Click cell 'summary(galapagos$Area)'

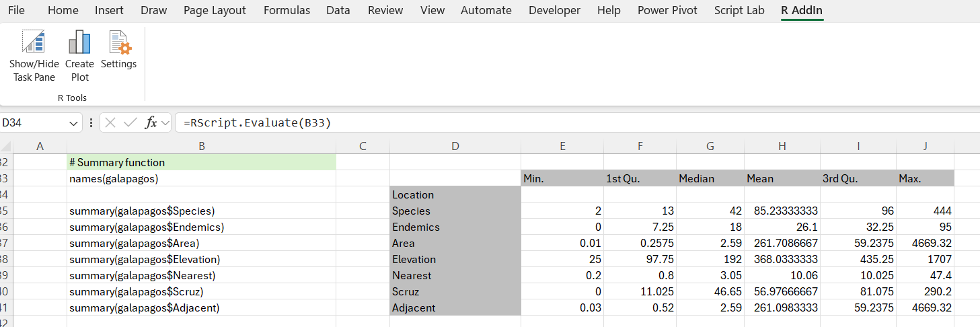point(202,243)
